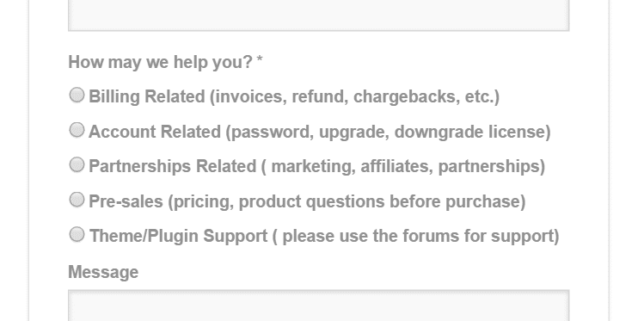Click the input field above the help question

(319, 15)
